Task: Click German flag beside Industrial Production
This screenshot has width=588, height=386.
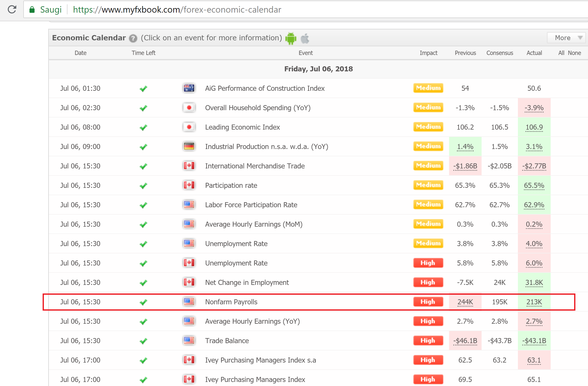Action: click(189, 146)
